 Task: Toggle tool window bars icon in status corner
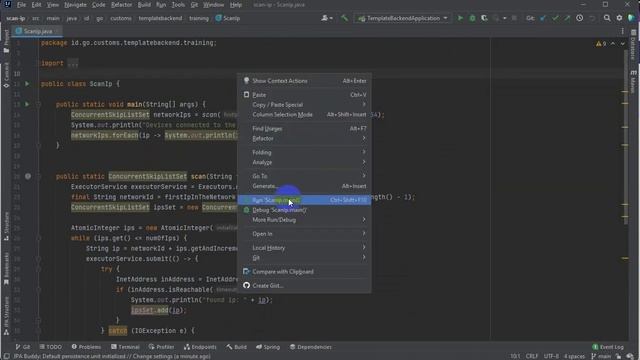6,356
